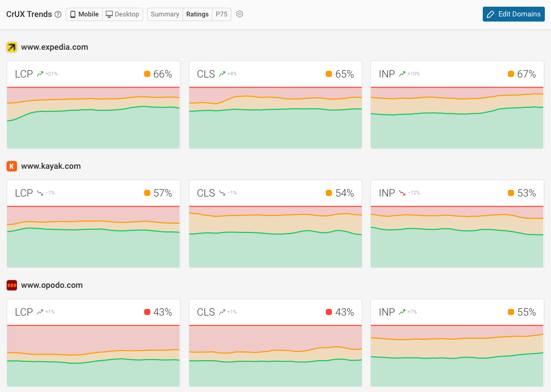Open the P75 view
This screenshot has width=551, height=392.
pyautogui.click(x=221, y=14)
